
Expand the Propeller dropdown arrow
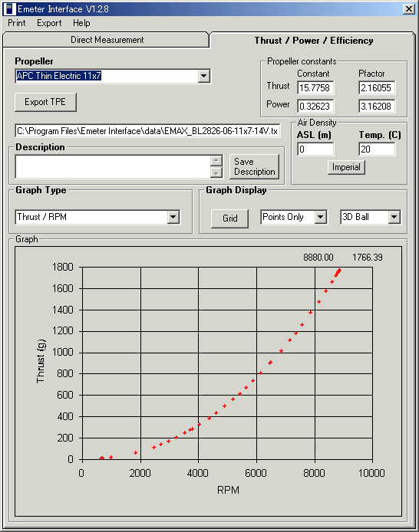203,76
